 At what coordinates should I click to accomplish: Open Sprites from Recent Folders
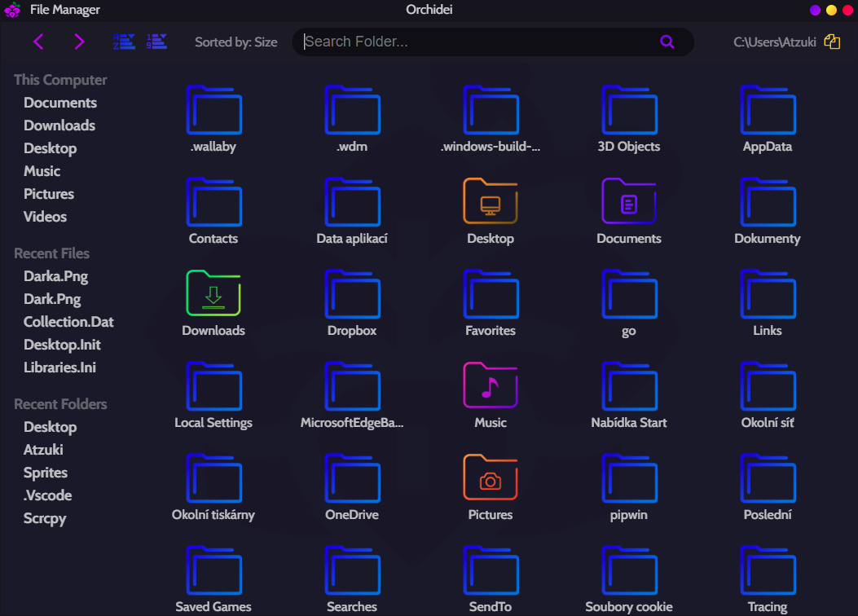click(x=46, y=473)
